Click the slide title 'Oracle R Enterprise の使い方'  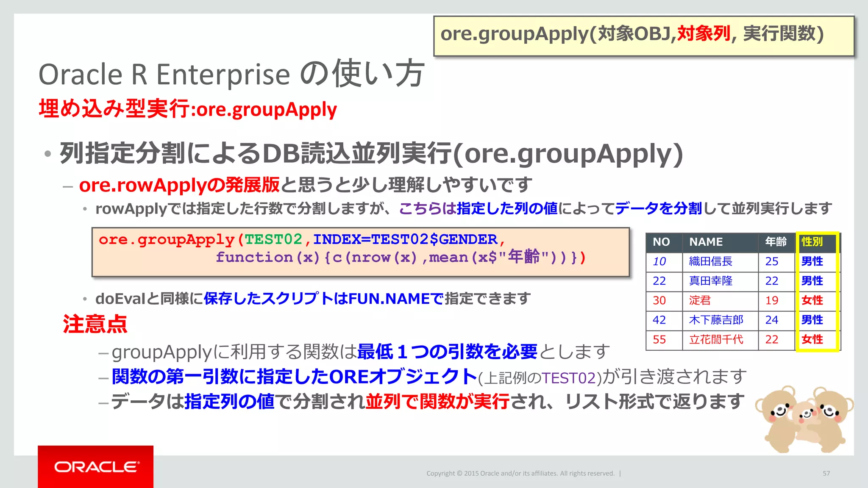(231, 74)
